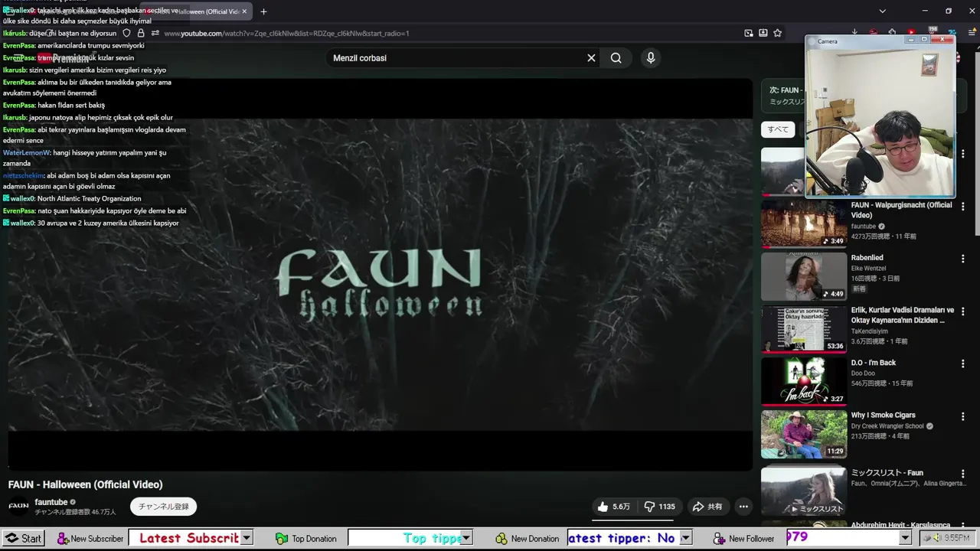Open fauntube channel avatar
Viewport: 980px width, 551px height.
pos(18,507)
